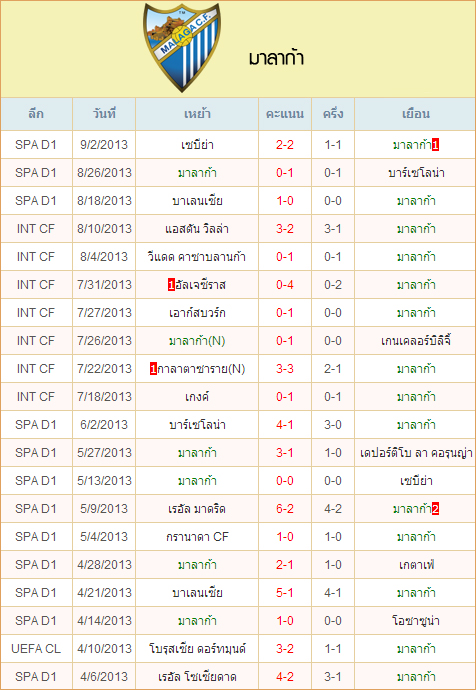Viewport: 476px width, 690px height.
Task: Click home team เซบีย่า in 9/2/2013 row
Action: click(197, 145)
